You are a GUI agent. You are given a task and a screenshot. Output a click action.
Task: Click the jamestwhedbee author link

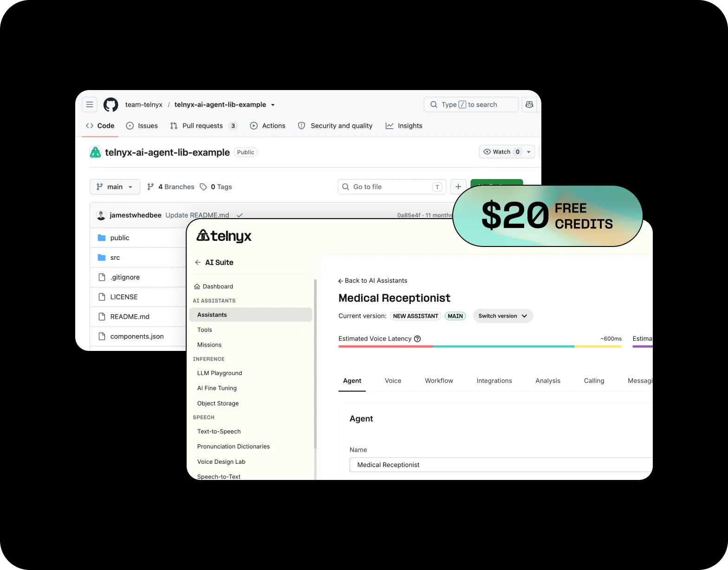tap(136, 215)
